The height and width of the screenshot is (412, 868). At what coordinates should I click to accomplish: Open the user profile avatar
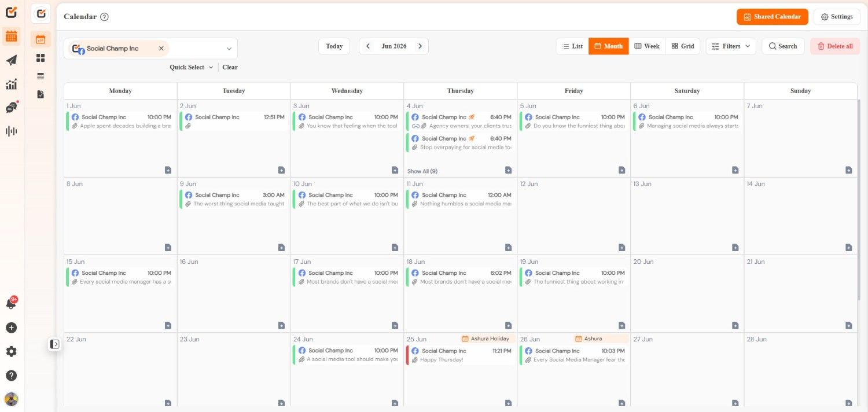tap(11, 399)
